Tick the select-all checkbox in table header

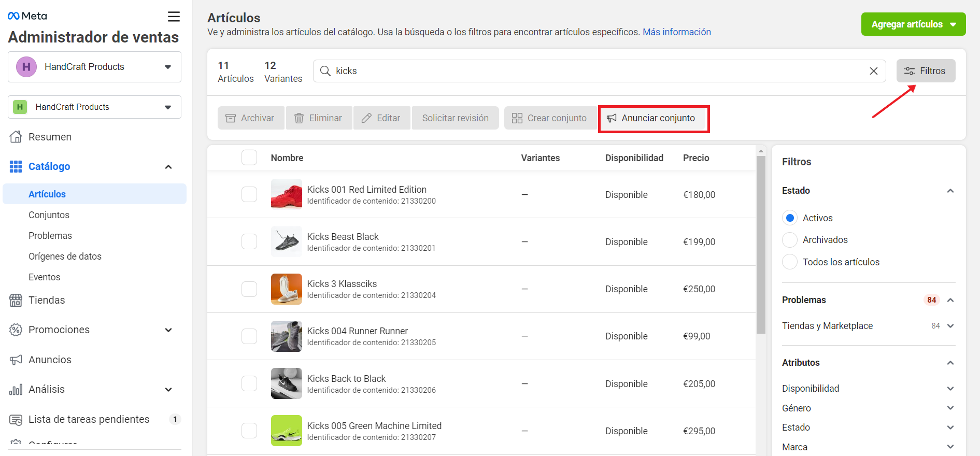249,158
